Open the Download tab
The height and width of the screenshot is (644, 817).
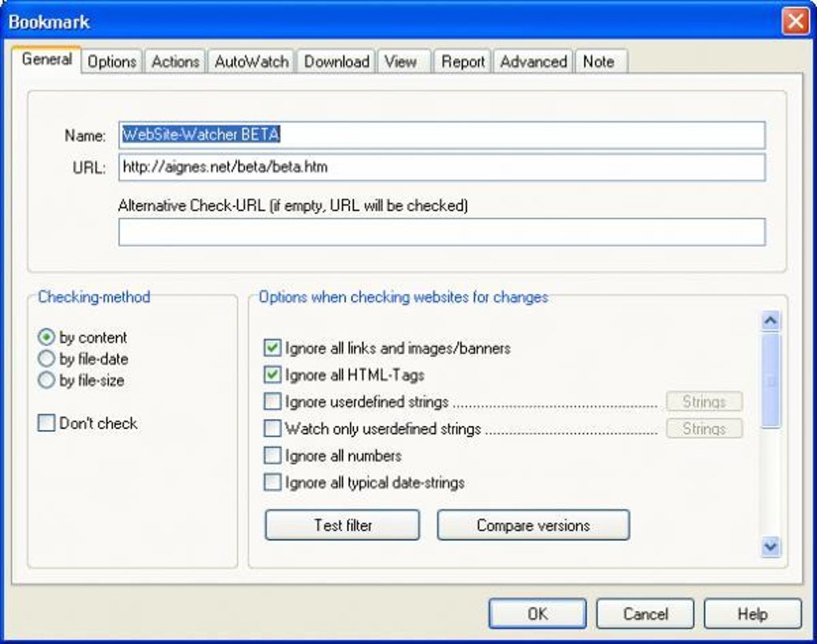tap(336, 62)
